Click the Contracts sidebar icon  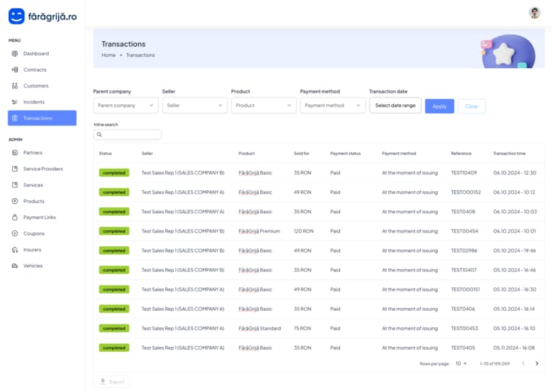pyautogui.click(x=15, y=70)
